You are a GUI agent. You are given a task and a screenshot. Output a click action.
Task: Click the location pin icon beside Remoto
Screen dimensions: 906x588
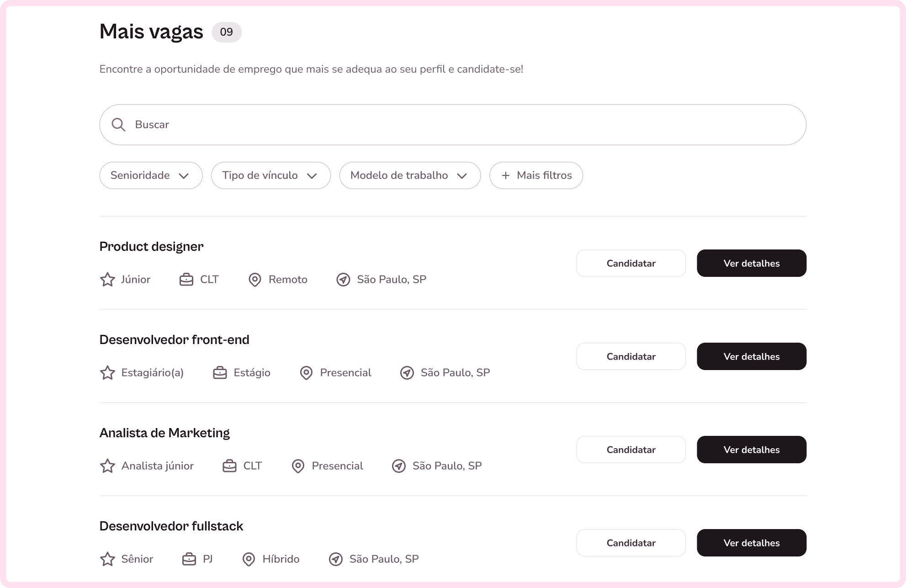coord(254,280)
